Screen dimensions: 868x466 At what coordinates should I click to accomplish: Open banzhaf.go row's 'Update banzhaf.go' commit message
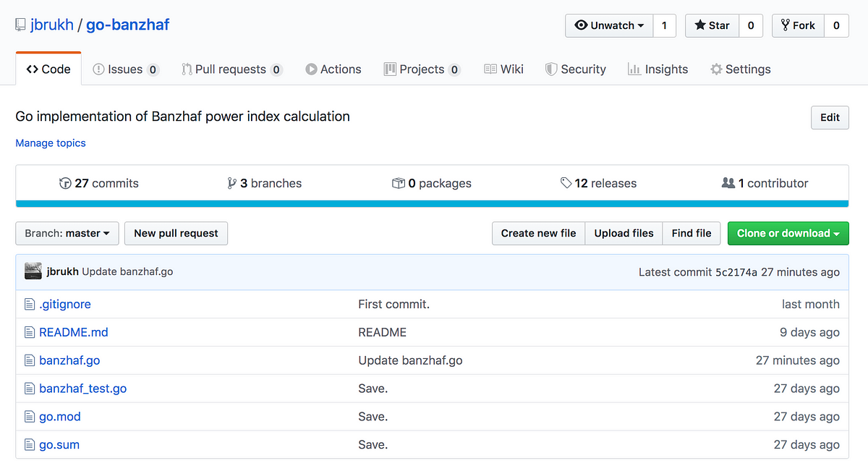(x=410, y=360)
